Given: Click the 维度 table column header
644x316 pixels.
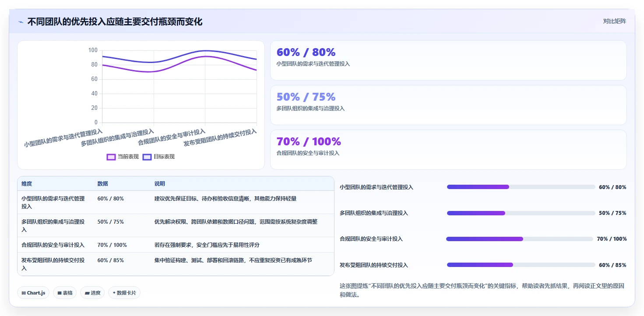Looking at the screenshot, I should (27, 184).
